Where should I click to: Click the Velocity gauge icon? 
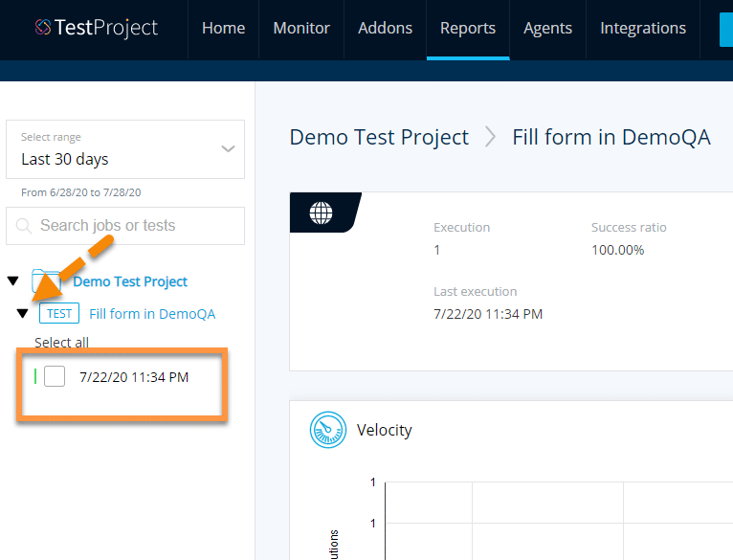coord(328,430)
